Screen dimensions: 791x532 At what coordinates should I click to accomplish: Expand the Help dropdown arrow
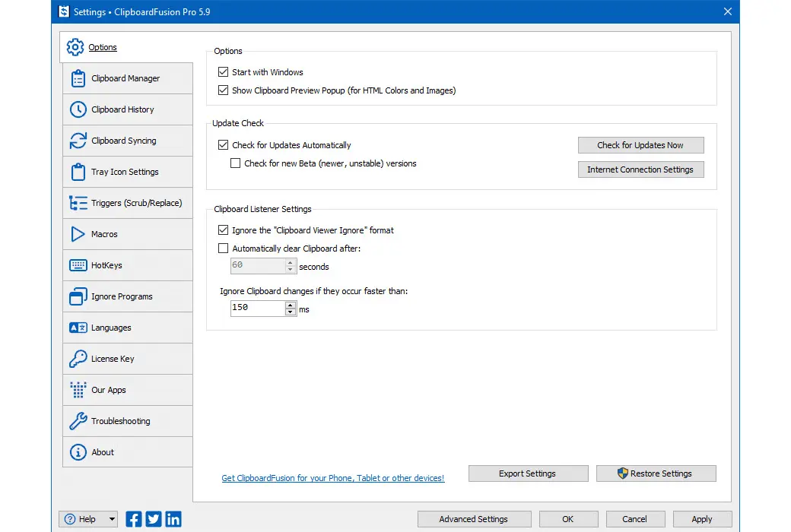(112, 519)
